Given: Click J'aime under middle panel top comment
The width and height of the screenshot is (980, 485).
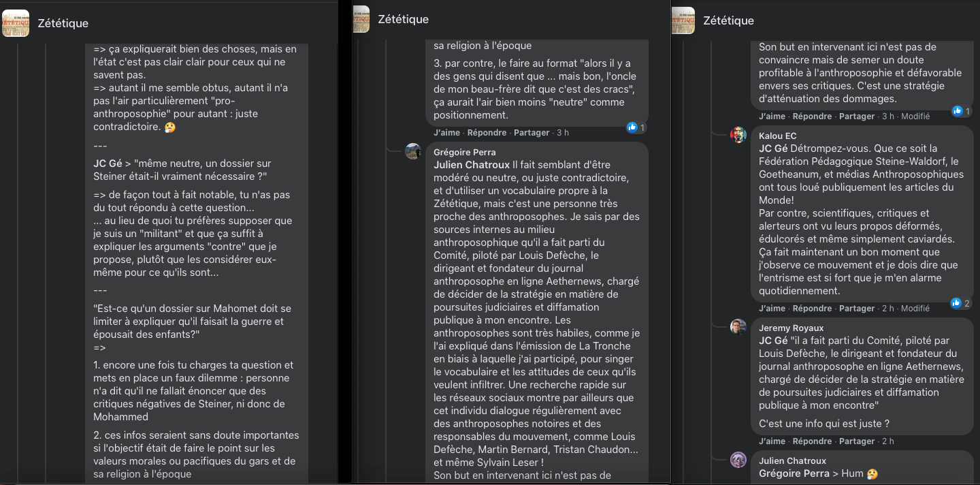Looking at the screenshot, I should (x=447, y=133).
